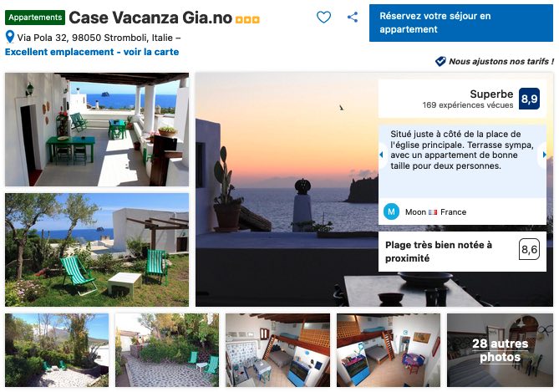Open the cobblestone path garden thumbnail
559x392 pixels.
coord(167,350)
